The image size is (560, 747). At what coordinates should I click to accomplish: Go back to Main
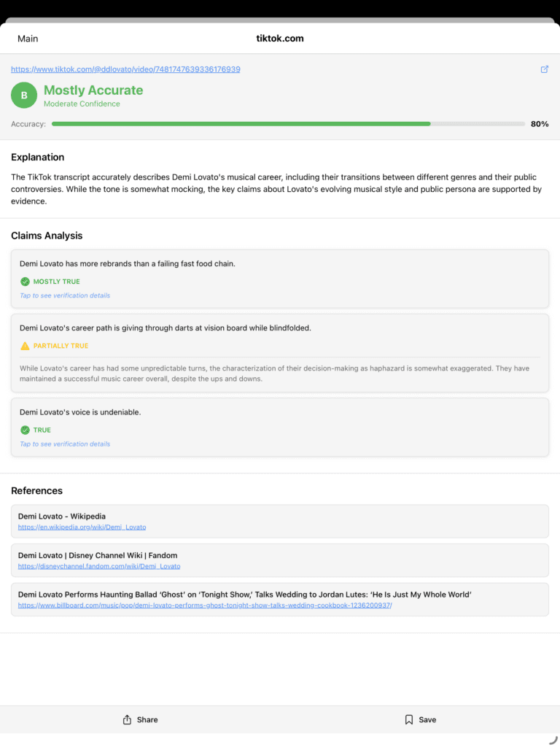click(28, 39)
